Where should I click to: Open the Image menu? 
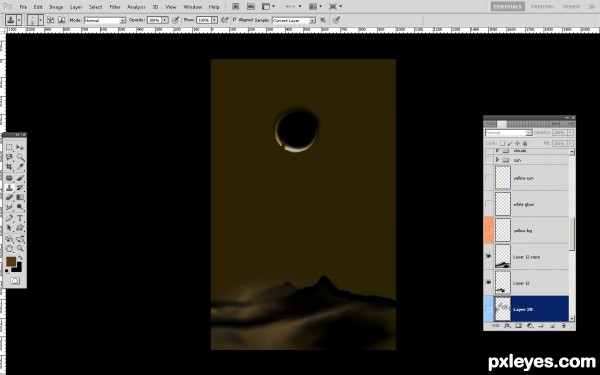point(56,7)
